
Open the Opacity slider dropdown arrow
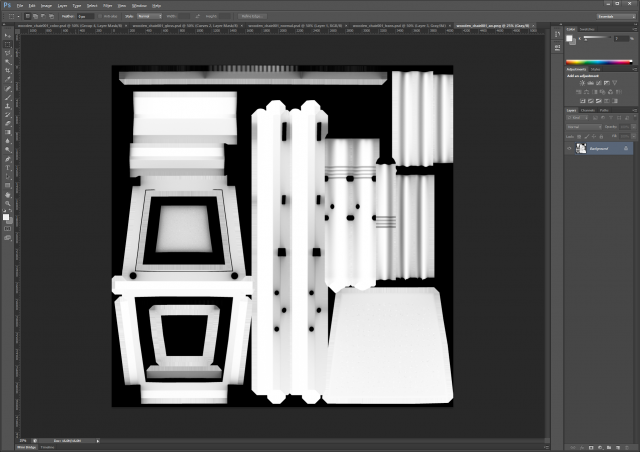pos(633,127)
